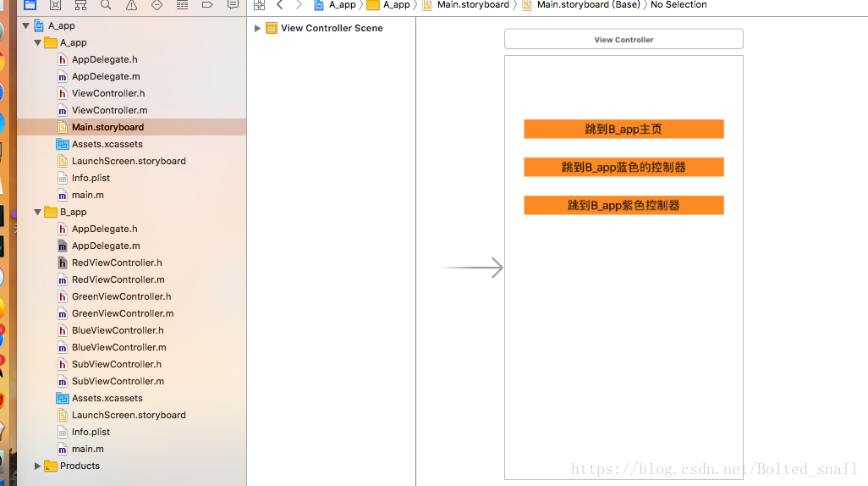
Task: Open main.m under B_app
Action: tap(87, 449)
